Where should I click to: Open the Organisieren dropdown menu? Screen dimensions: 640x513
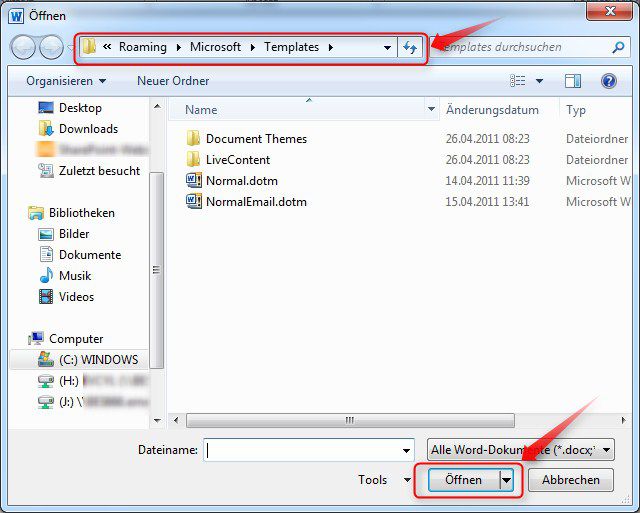click(66, 81)
